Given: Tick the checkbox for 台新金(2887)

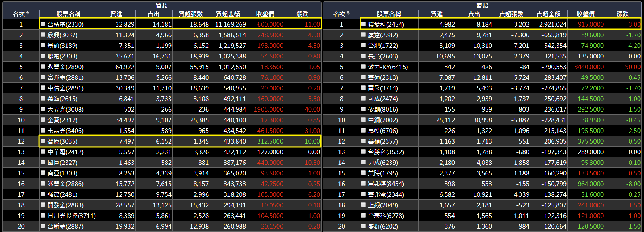Looking at the screenshot, I should (x=43, y=226).
